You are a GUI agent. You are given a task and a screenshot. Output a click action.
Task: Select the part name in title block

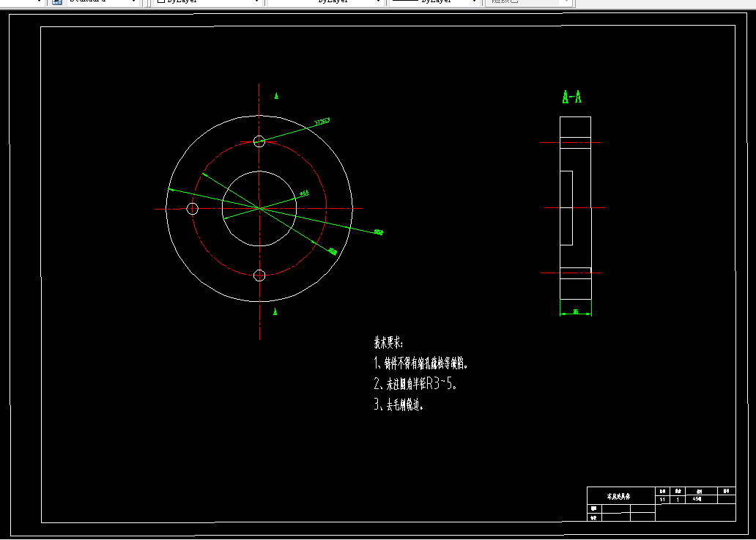click(x=618, y=496)
